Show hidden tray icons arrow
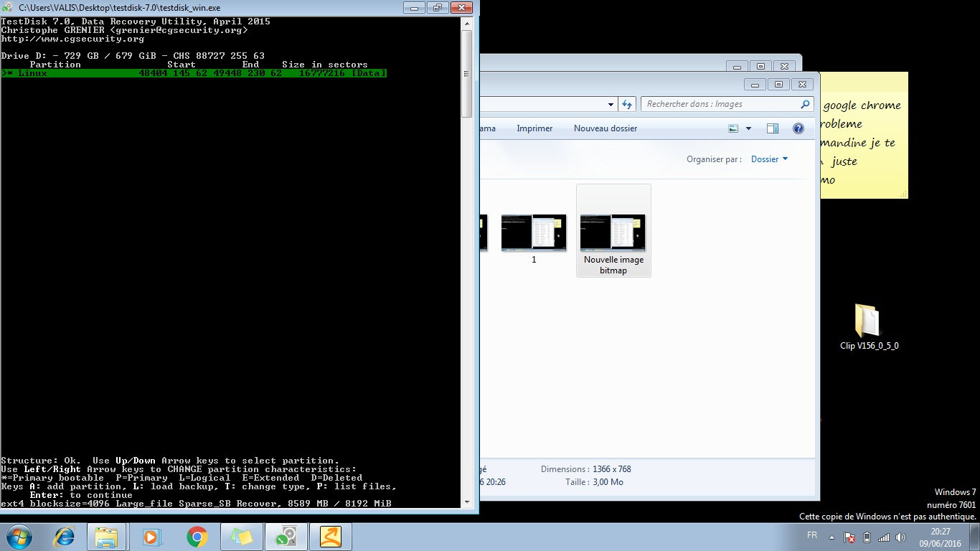Viewport: 980px width, 551px height. point(831,537)
